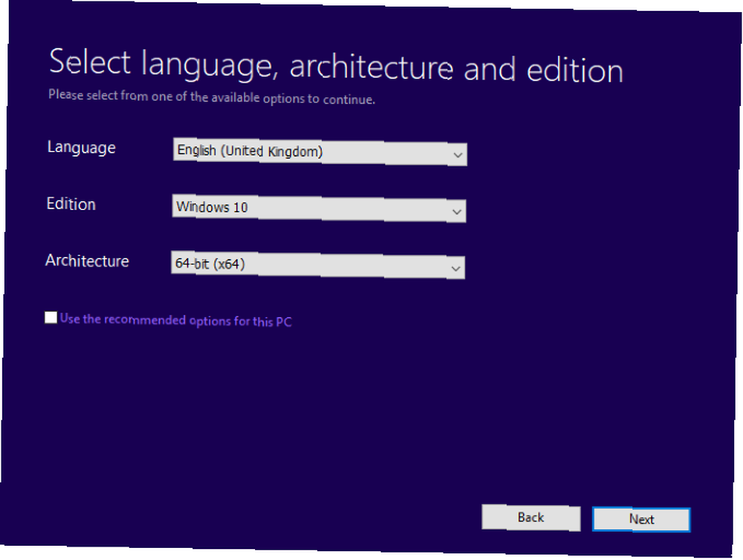Open the Edition dropdown showing Windows 10
This screenshot has width=743, height=560.
(319, 208)
